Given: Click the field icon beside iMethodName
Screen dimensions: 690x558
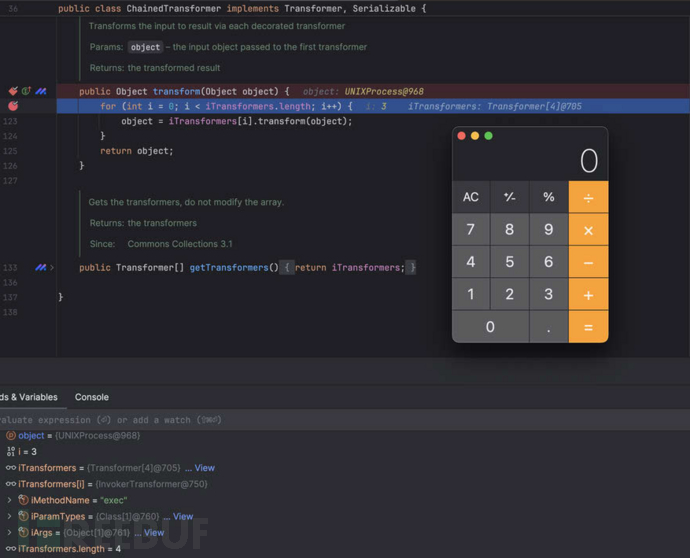Looking at the screenshot, I should 23,500.
